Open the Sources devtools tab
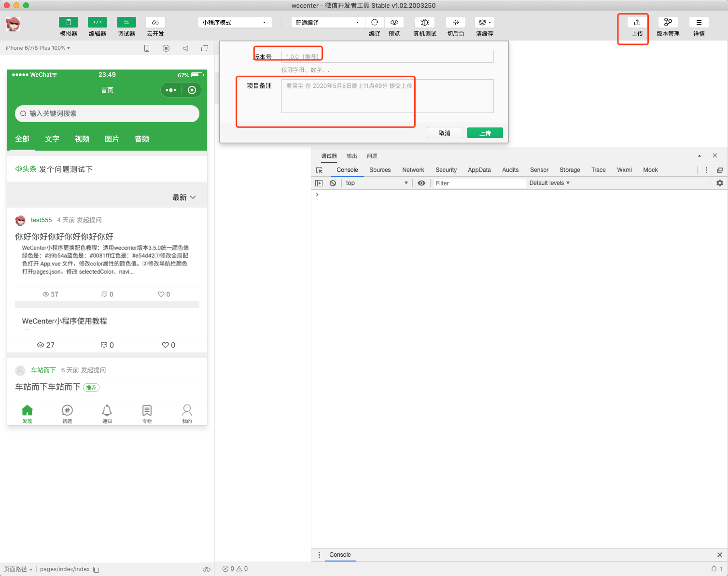Screen dimensions: 728x576 [x=380, y=170]
